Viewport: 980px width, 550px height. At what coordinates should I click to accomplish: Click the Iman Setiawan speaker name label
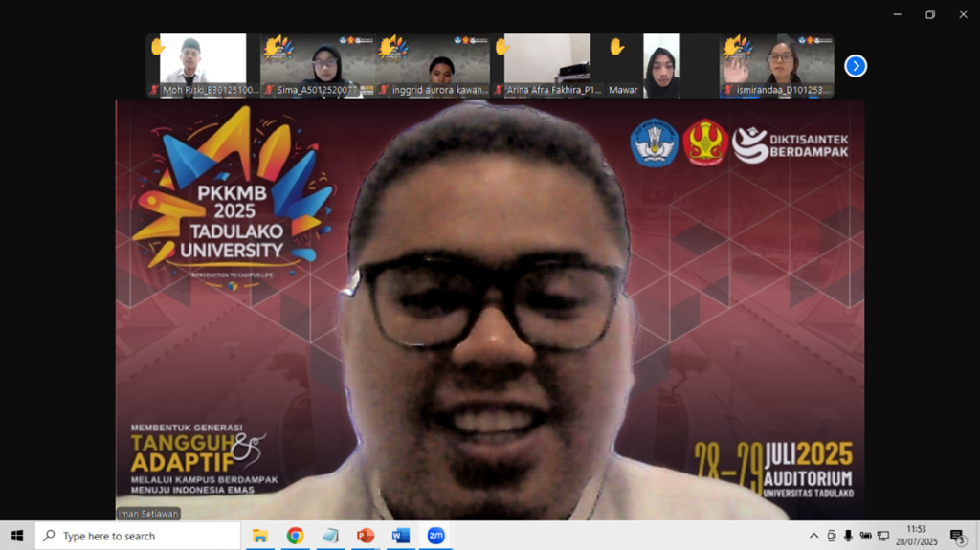coord(148,514)
